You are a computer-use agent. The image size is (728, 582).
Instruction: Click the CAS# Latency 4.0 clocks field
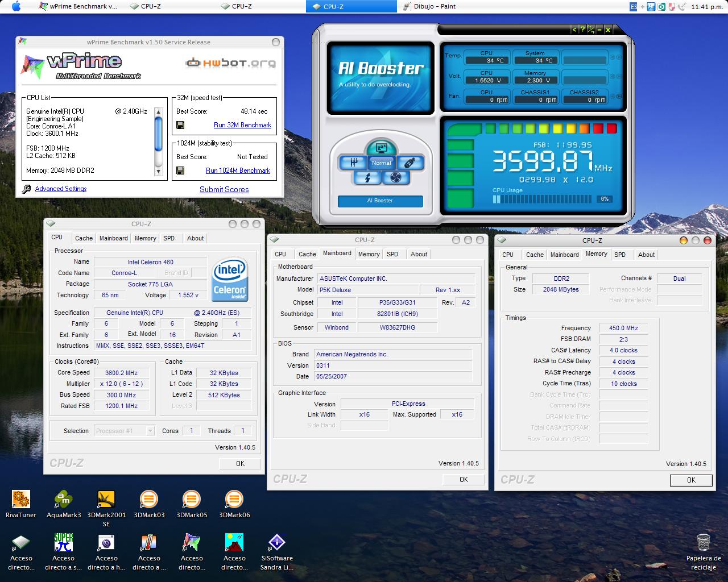click(x=623, y=351)
